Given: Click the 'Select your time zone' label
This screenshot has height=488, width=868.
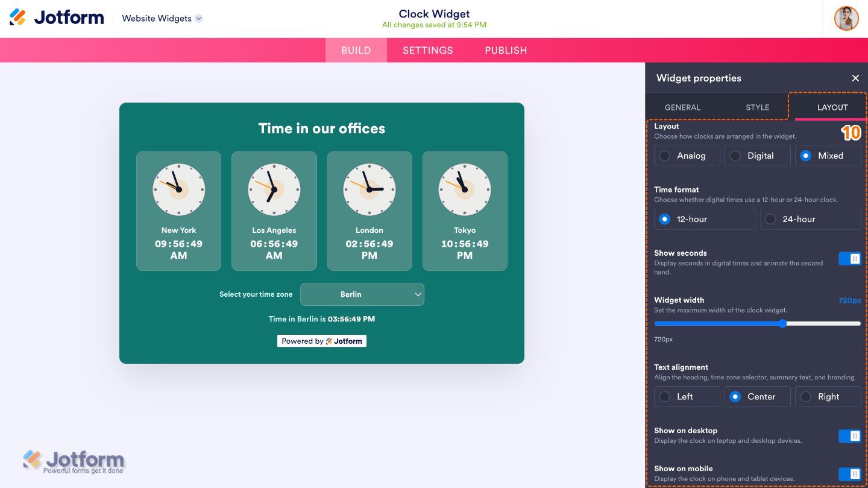Looking at the screenshot, I should (x=256, y=294).
